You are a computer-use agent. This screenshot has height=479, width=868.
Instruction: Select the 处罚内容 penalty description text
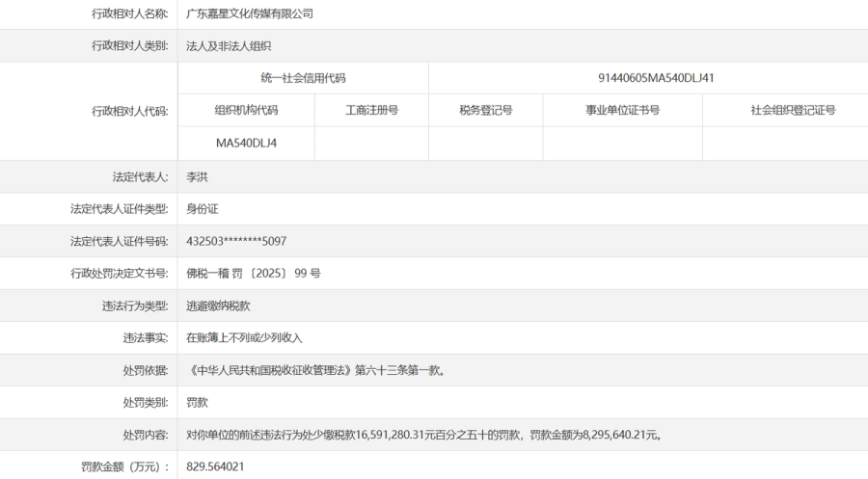tap(423, 436)
